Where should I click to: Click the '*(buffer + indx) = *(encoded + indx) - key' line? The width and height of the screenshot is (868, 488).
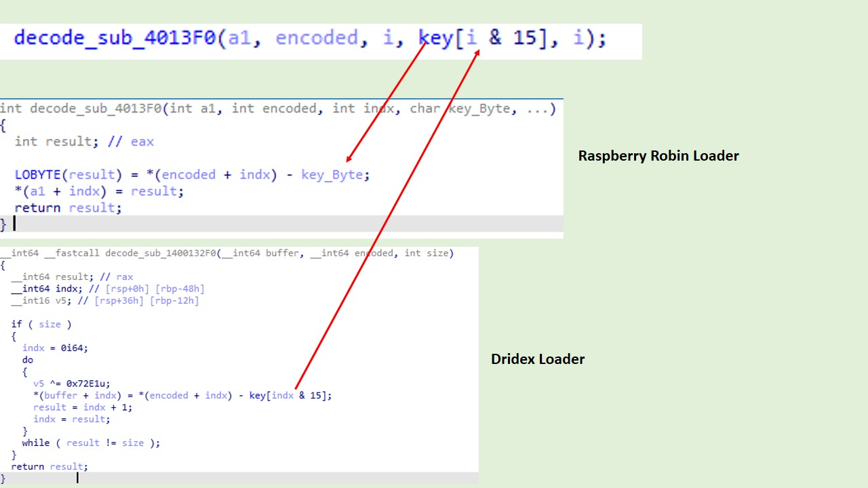182,395
